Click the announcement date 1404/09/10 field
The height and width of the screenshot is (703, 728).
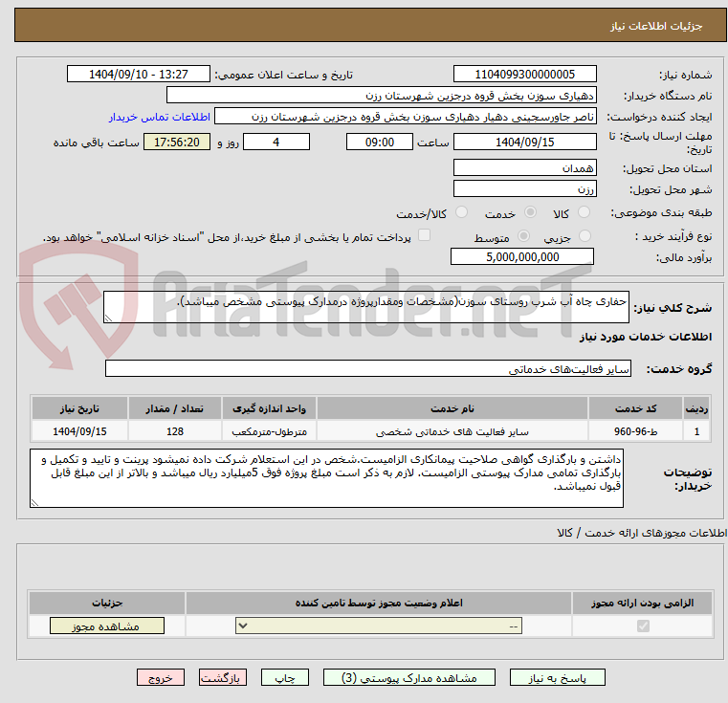point(139,74)
